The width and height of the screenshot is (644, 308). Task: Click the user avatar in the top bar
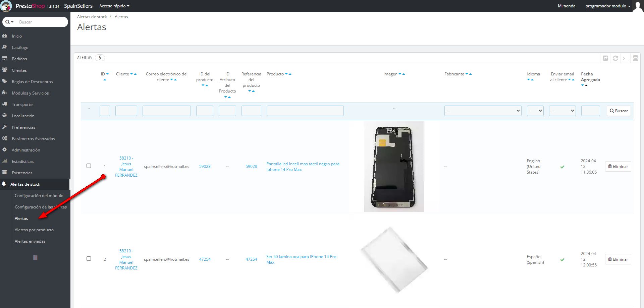click(x=637, y=6)
